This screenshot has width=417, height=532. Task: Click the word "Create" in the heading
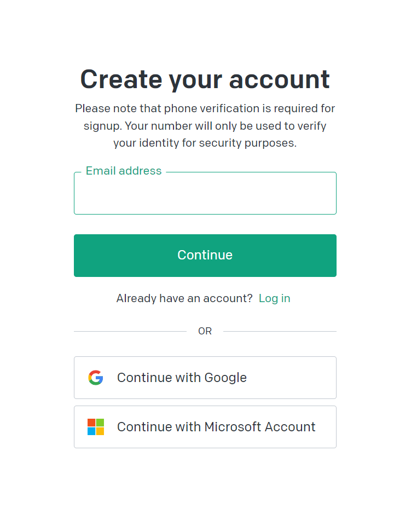(x=121, y=79)
